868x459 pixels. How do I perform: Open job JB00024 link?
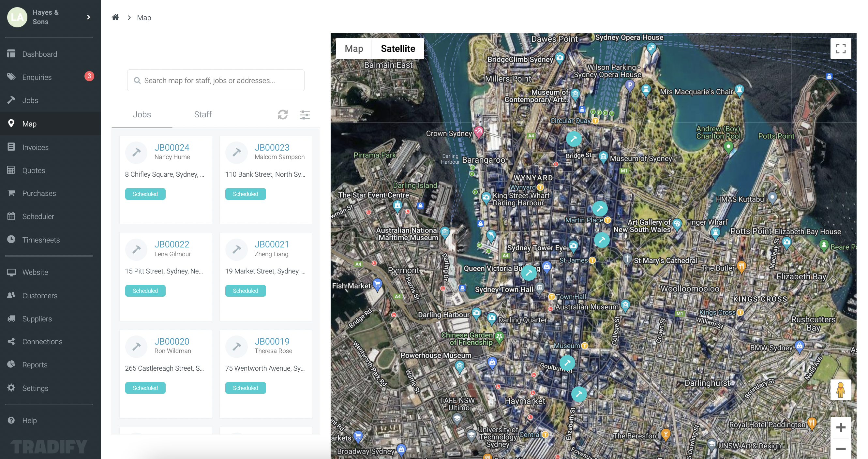click(x=172, y=147)
